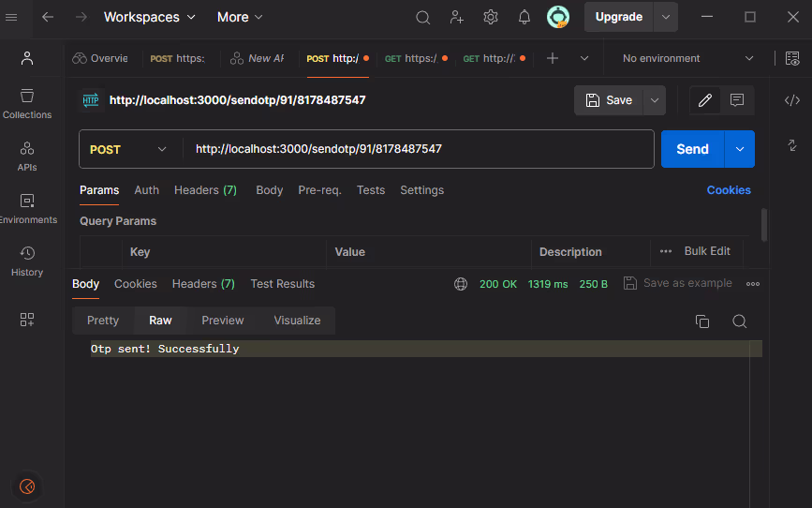Open the comments icon
The width and height of the screenshot is (812, 508).
(x=737, y=100)
